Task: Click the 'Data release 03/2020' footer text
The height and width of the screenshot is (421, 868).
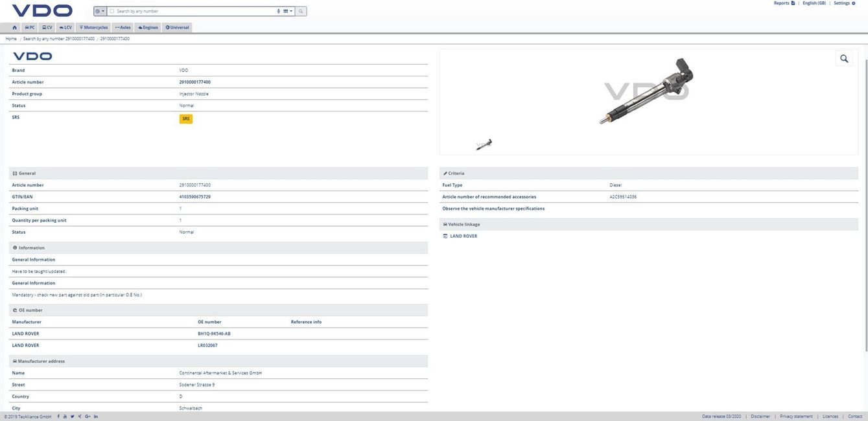Action: [721, 416]
